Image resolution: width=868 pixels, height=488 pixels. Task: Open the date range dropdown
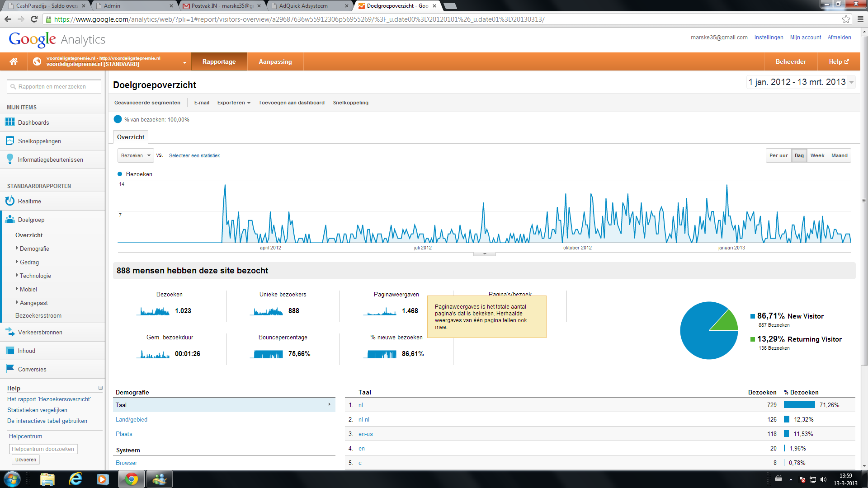800,82
